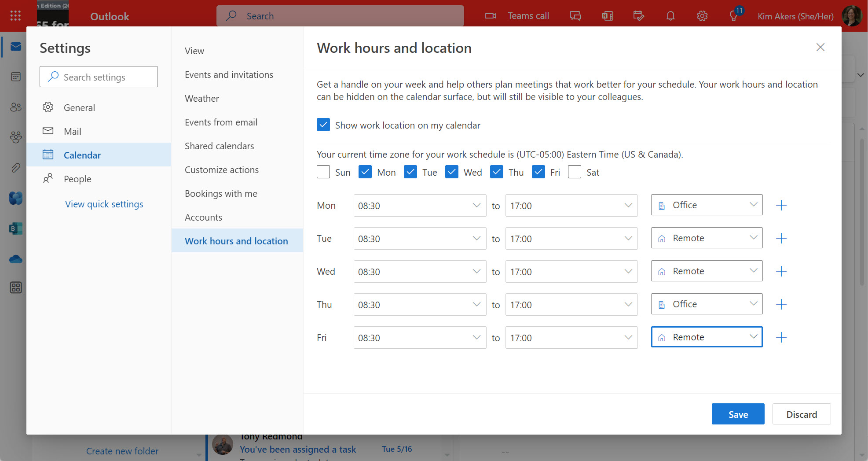Open Thursday end time dropdown
The width and height of the screenshot is (868, 461).
(571, 305)
